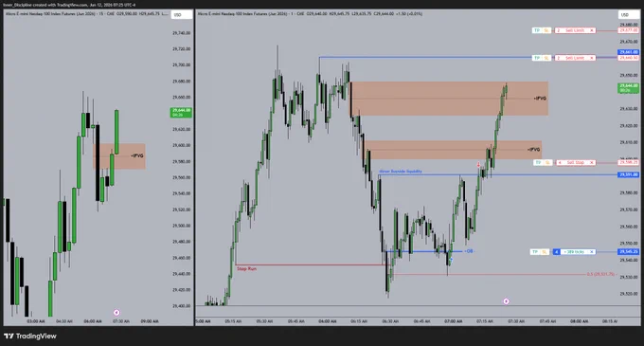This screenshot has height=346, width=644.
Task: Add TP to the Sell Stop order
Action: point(538,163)
